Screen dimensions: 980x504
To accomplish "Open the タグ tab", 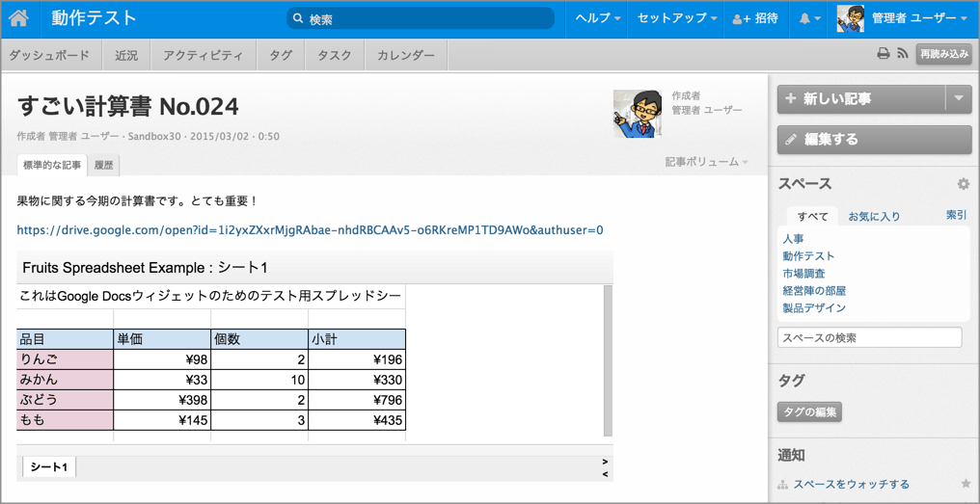I will (x=281, y=55).
